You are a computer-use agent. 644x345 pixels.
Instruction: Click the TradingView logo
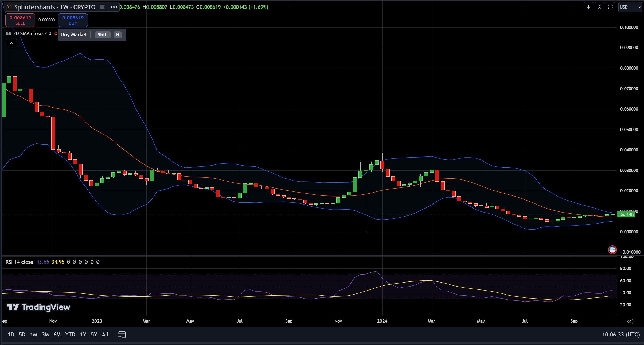pos(38,307)
